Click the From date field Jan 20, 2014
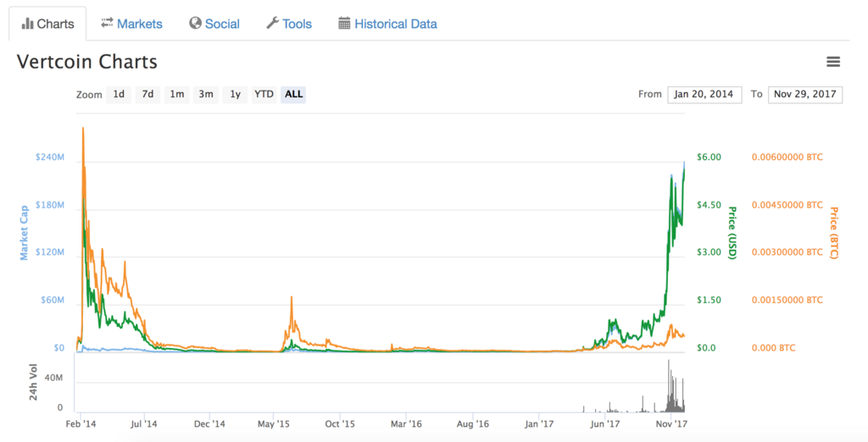 tap(704, 94)
